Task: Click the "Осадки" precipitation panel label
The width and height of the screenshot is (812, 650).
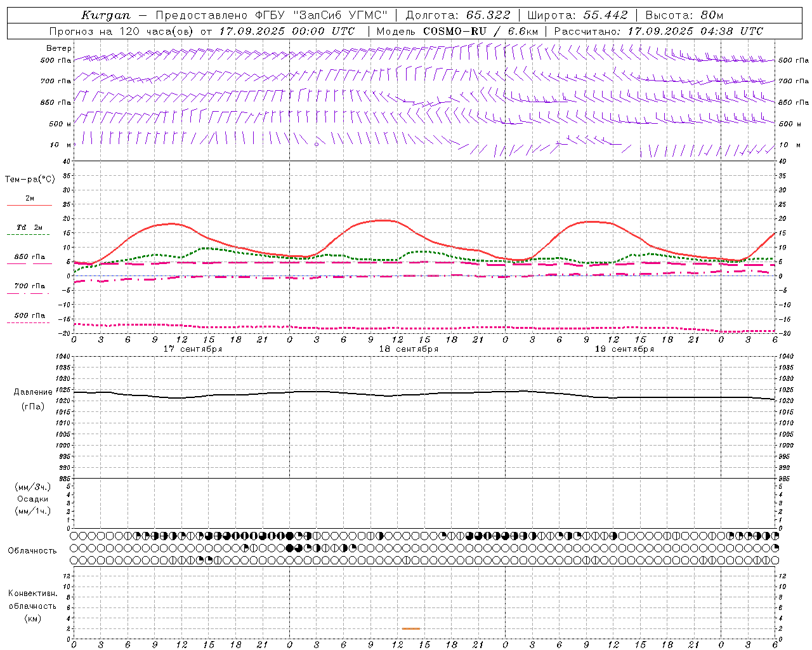Action: click(33, 499)
